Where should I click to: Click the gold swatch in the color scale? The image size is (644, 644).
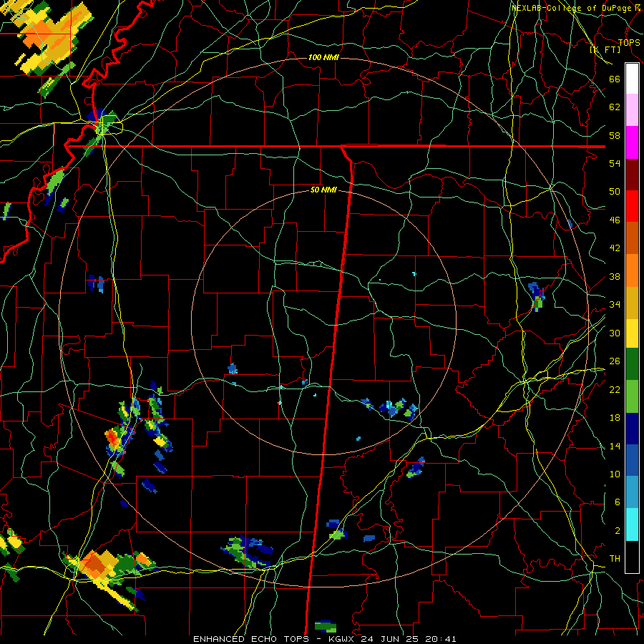coord(632,303)
